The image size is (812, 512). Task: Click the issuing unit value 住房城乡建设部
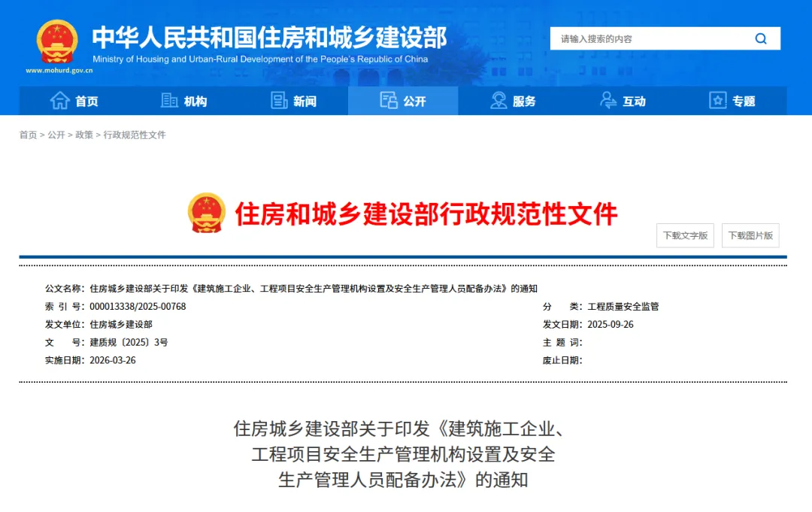(120, 325)
